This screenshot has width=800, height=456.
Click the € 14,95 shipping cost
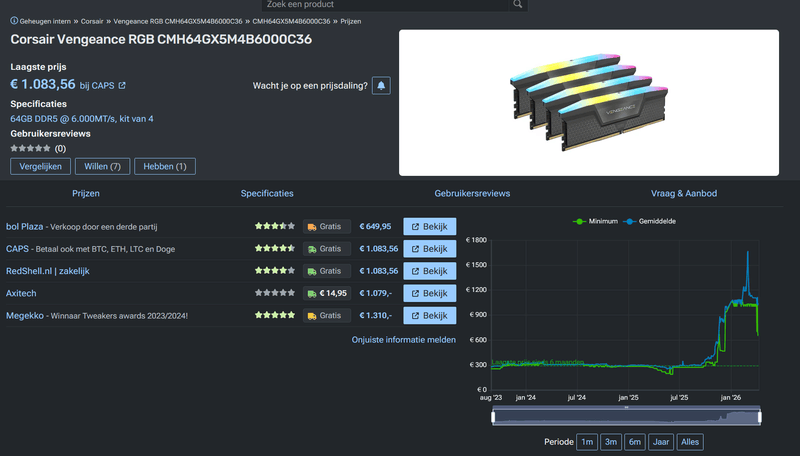pyautogui.click(x=333, y=293)
